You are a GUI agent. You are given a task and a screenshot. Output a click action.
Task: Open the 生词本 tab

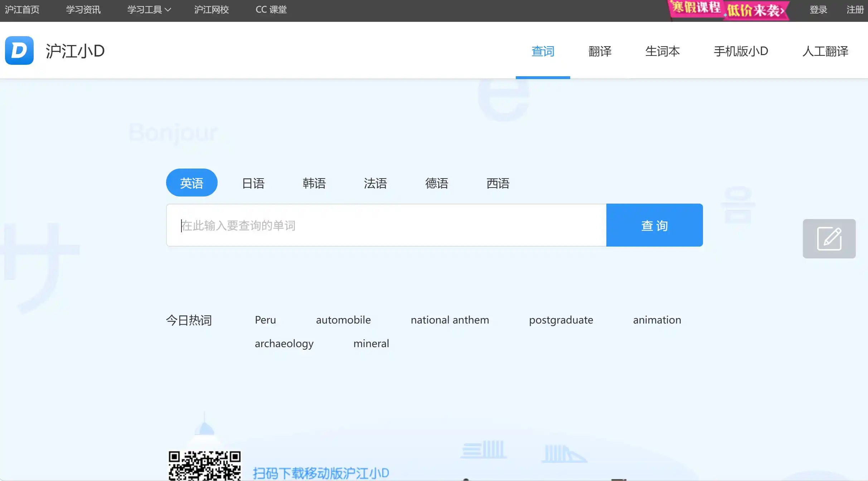pos(663,51)
